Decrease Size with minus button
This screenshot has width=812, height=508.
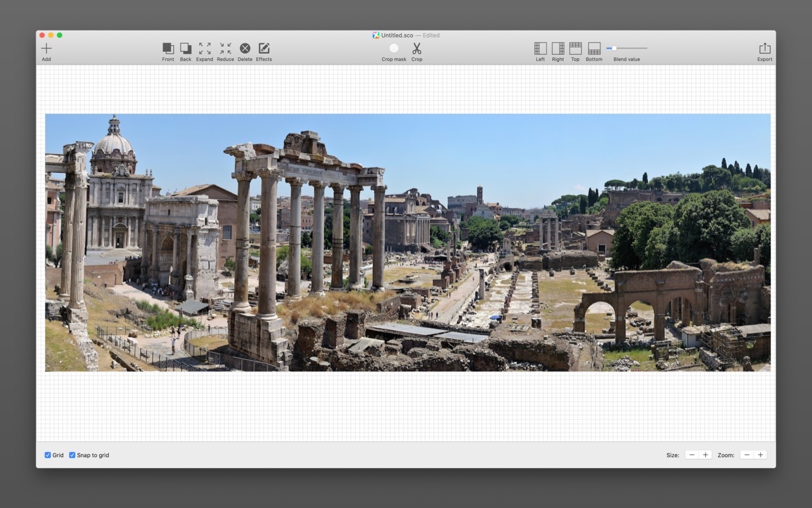pos(692,455)
